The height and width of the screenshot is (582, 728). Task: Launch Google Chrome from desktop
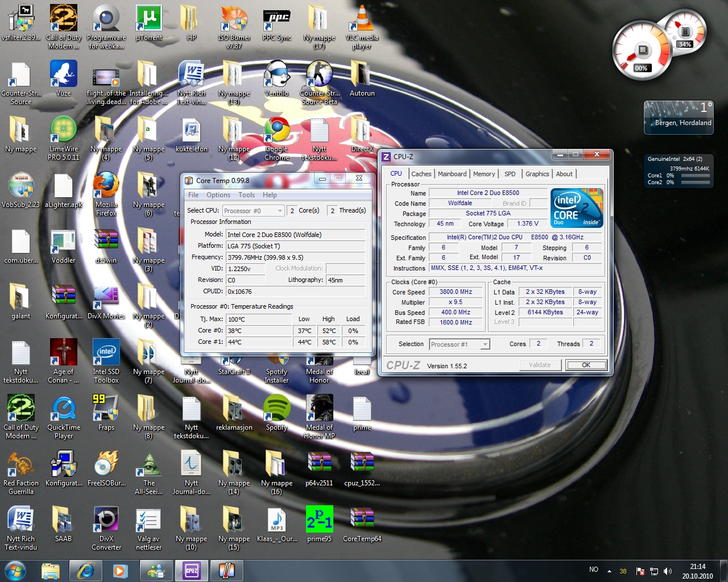276,138
